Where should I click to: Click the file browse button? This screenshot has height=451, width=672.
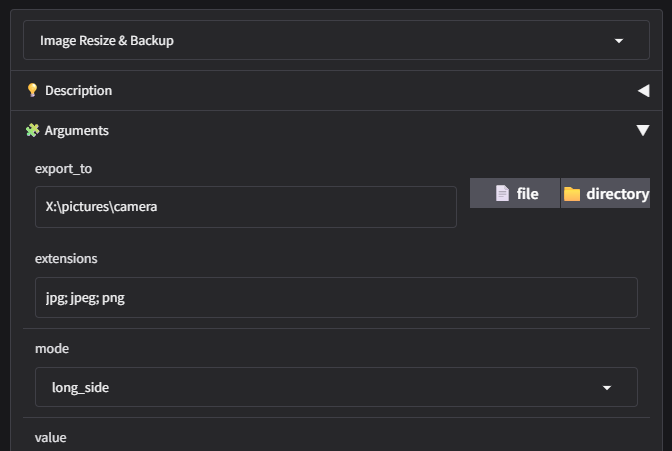point(515,193)
